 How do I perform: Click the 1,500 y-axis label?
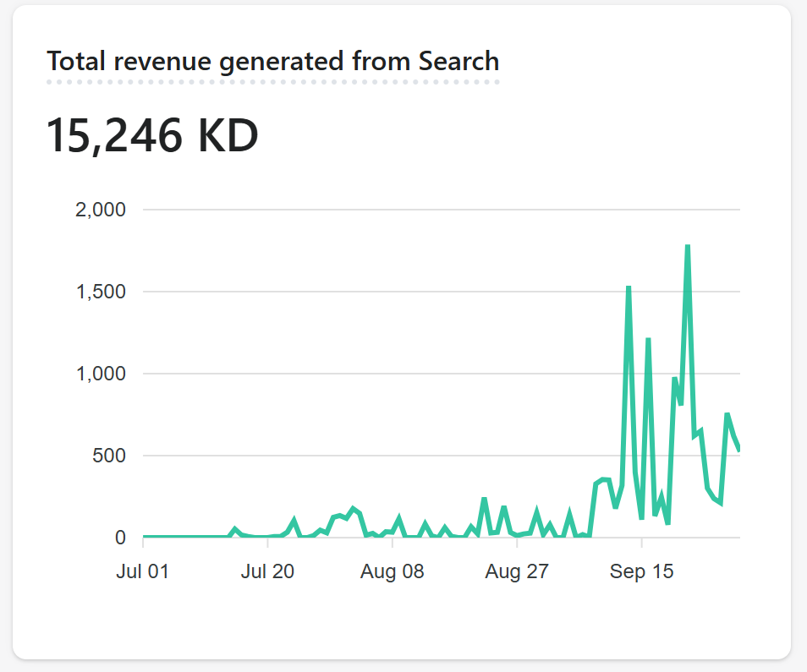click(x=100, y=292)
